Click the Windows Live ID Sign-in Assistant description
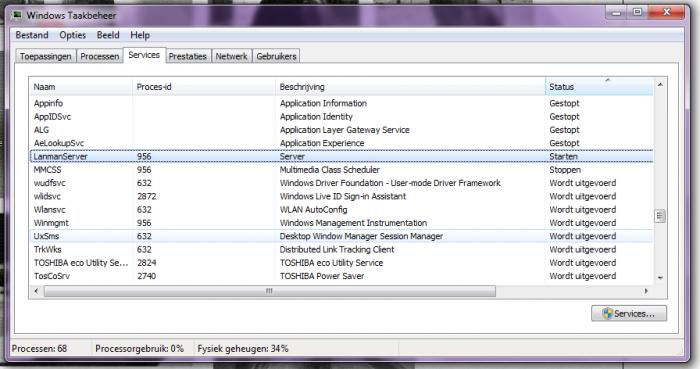This screenshot has height=369, width=700. pyautogui.click(x=343, y=196)
